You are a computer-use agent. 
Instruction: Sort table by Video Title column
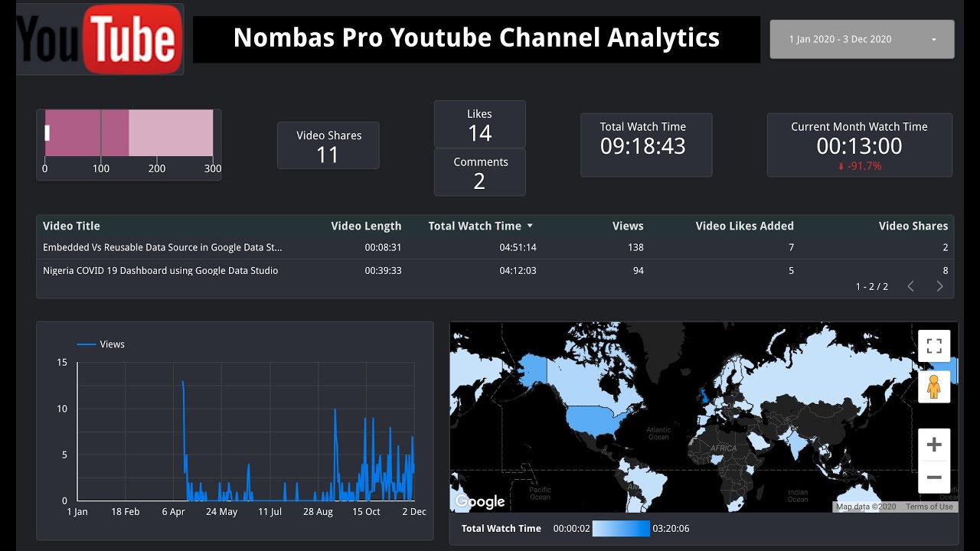71,226
